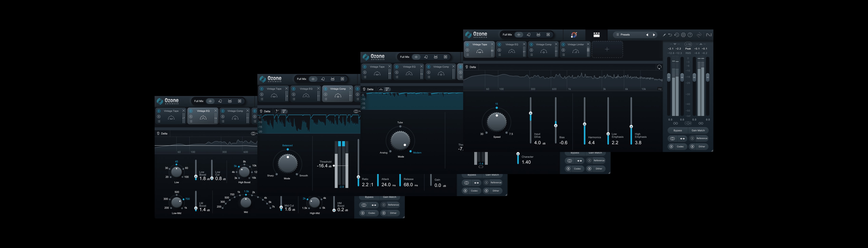Open the Master Assistant colorful orb icon
The width and height of the screenshot is (868, 248).
pos(574,35)
